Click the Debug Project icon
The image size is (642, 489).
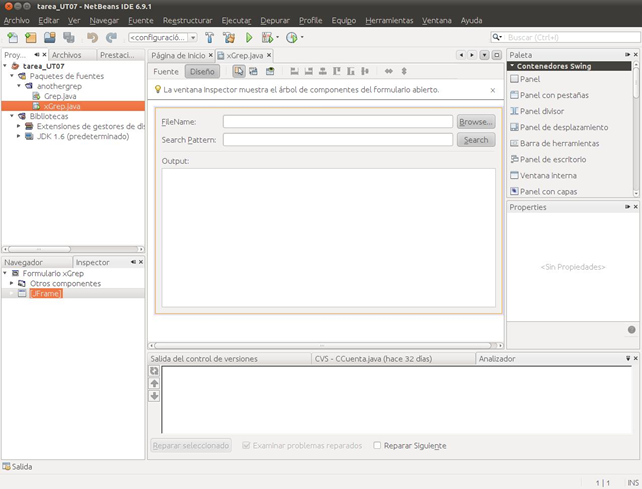point(267,38)
